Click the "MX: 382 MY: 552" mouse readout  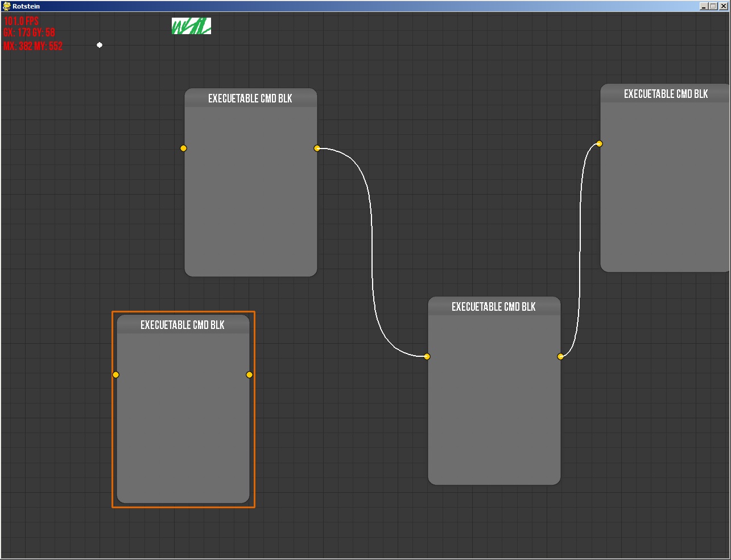click(33, 46)
